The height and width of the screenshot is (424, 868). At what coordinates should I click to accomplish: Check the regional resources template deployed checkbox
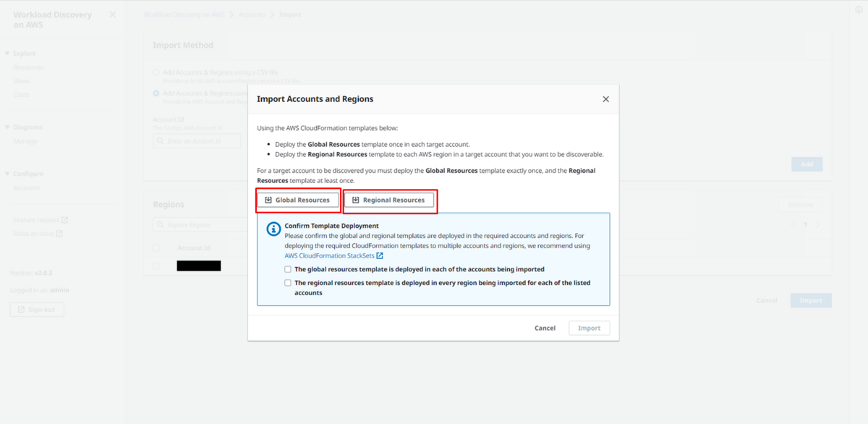(x=288, y=283)
